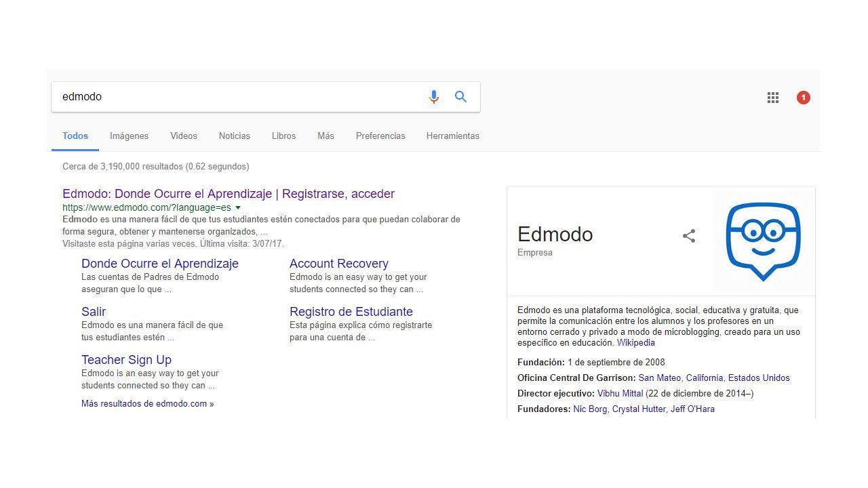Expand the green arrow next to edmodo.com URL
The width and height of the screenshot is (868, 488).
pos(238,207)
